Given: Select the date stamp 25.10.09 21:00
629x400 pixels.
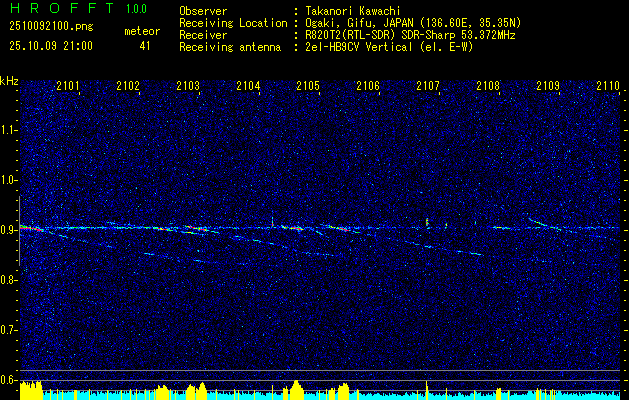Looking at the screenshot, I should 51,46.
